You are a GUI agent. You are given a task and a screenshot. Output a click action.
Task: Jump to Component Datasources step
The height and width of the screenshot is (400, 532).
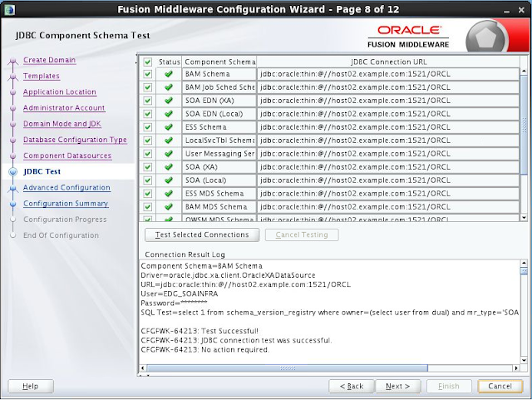point(67,156)
